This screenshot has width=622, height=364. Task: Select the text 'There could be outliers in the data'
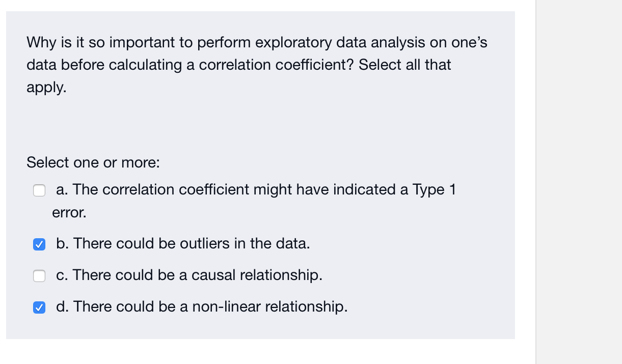coord(194,243)
